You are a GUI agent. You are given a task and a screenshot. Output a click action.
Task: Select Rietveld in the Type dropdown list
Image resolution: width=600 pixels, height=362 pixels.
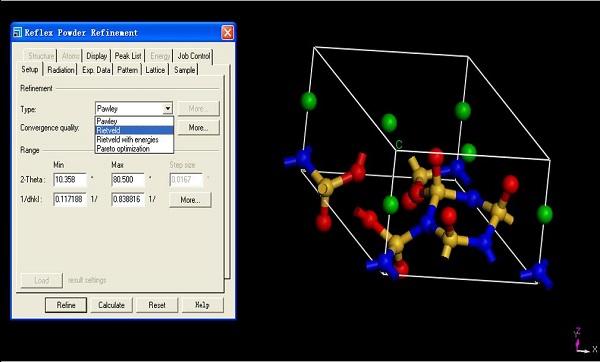pos(134,130)
